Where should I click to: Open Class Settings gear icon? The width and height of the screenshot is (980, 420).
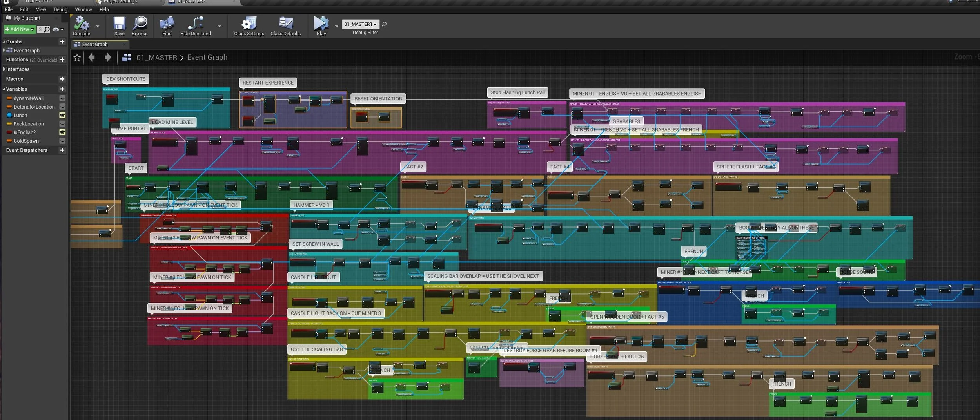[249, 23]
